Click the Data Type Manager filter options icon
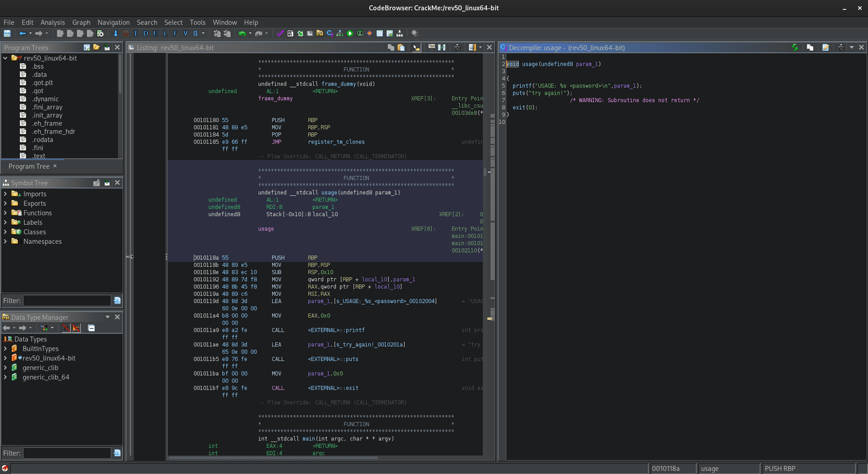The image size is (868, 474). click(x=117, y=453)
